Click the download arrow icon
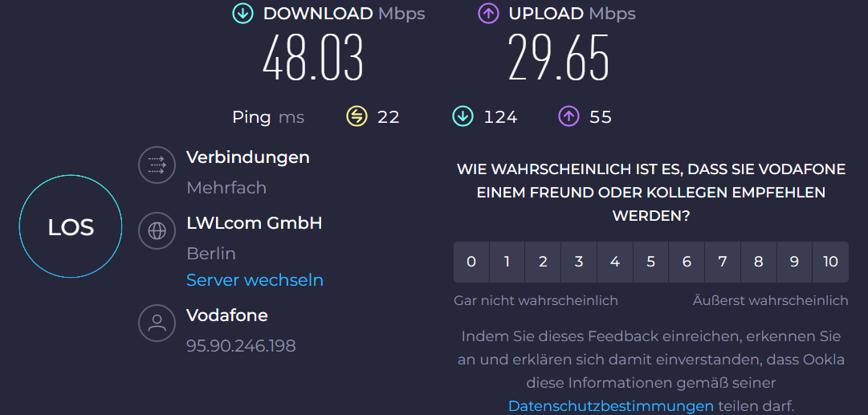Image resolution: width=868 pixels, height=415 pixels. click(x=242, y=14)
